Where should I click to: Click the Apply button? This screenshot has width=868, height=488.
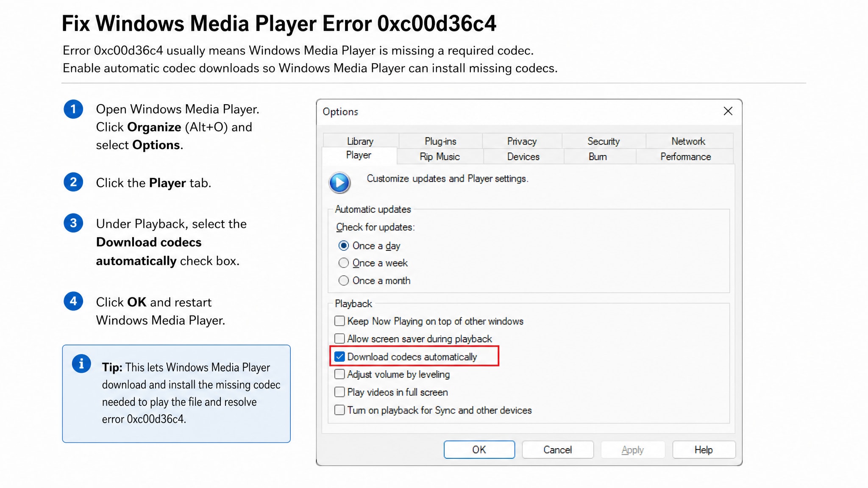pyautogui.click(x=632, y=449)
